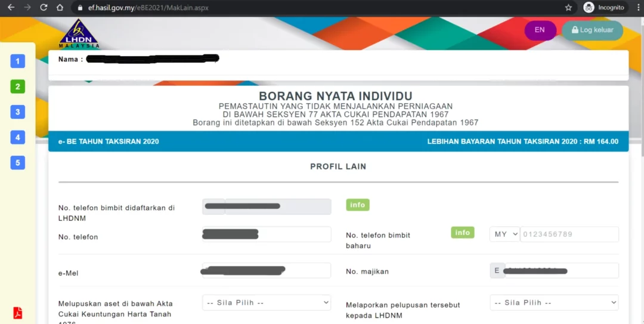Select step 5 in sidebar
The width and height of the screenshot is (644, 324).
(x=18, y=162)
